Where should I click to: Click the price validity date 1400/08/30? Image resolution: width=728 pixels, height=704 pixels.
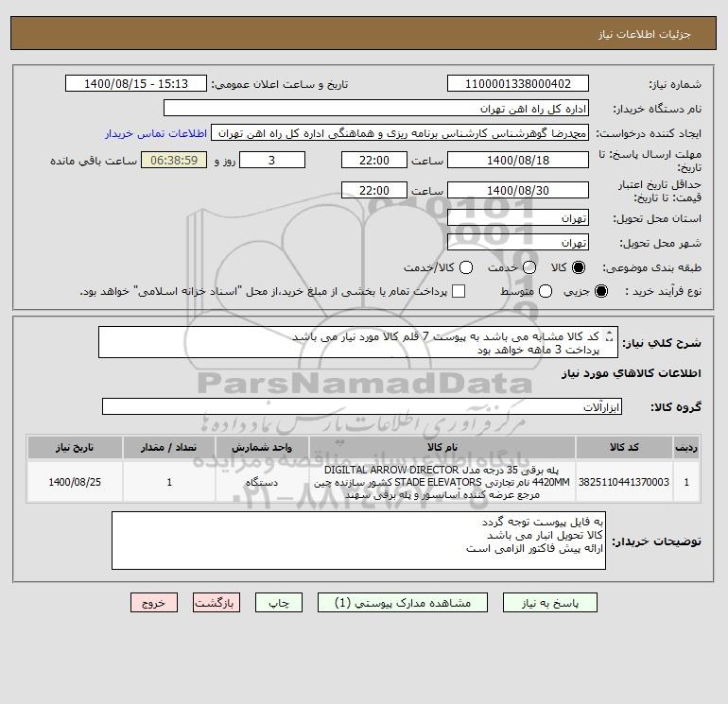click(518, 190)
